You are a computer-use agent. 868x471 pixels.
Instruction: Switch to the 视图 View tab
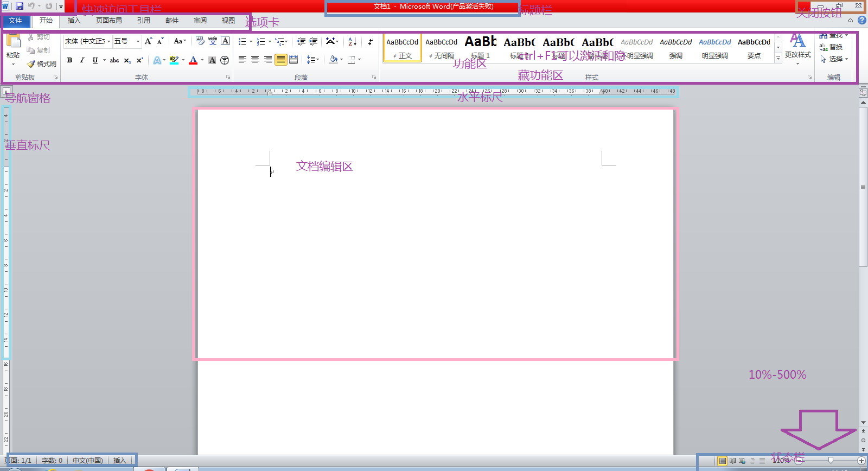coord(228,21)
